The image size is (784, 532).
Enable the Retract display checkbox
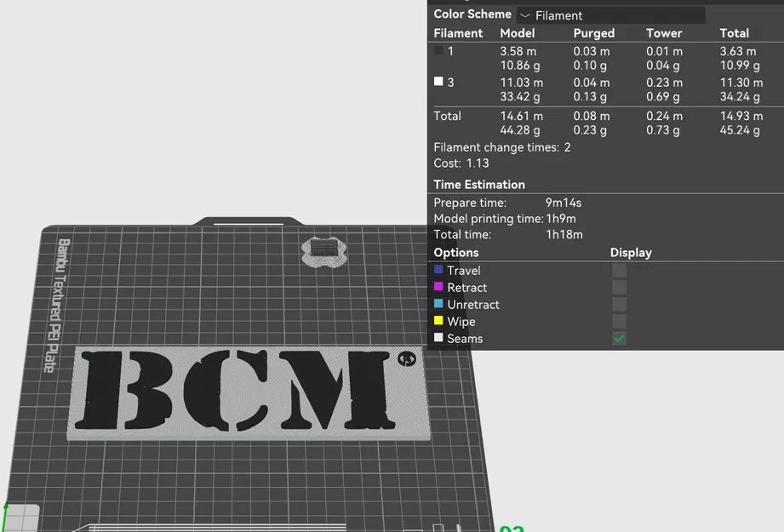(619, 287)
